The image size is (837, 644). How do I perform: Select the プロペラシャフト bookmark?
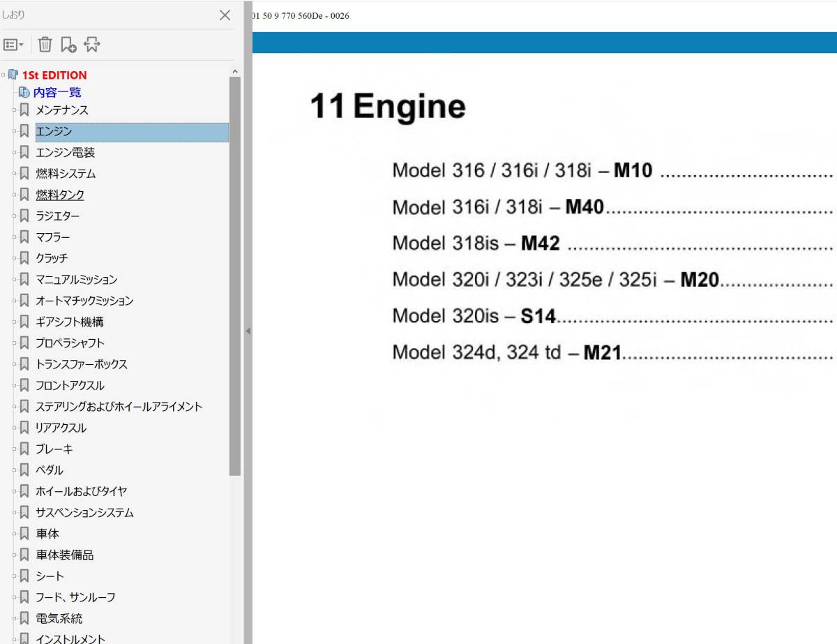point(70,343)
